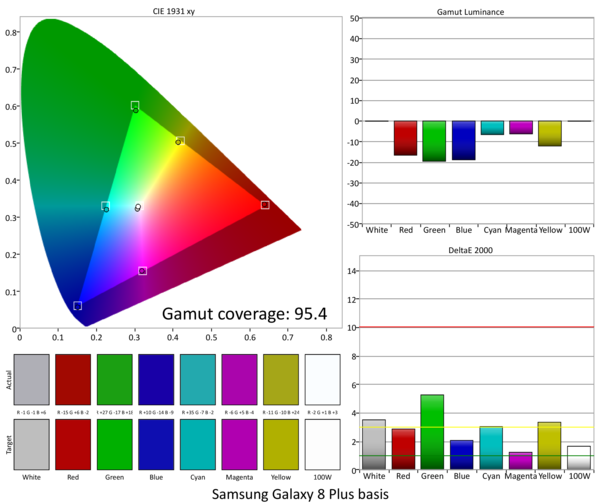Click the Target Red color swatch

(x=73, y=444)
